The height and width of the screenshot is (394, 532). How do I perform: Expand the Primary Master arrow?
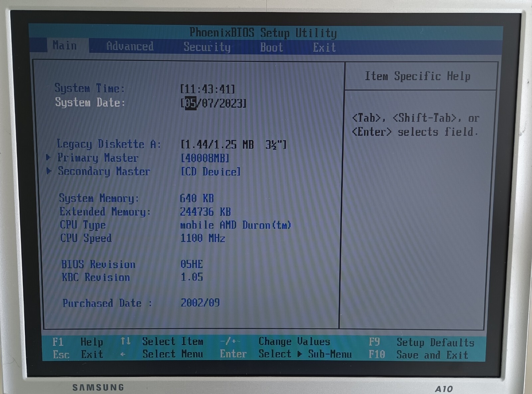[x=49, y=157]
